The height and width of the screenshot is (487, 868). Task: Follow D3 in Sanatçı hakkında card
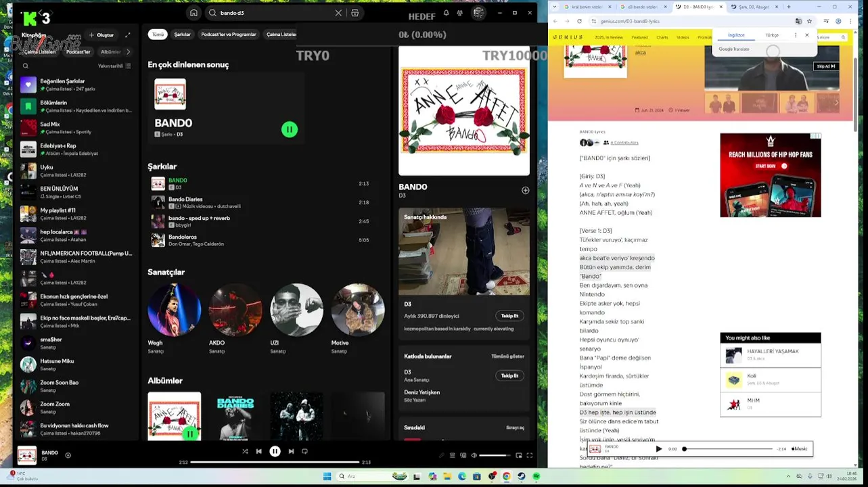click(509, 316)
